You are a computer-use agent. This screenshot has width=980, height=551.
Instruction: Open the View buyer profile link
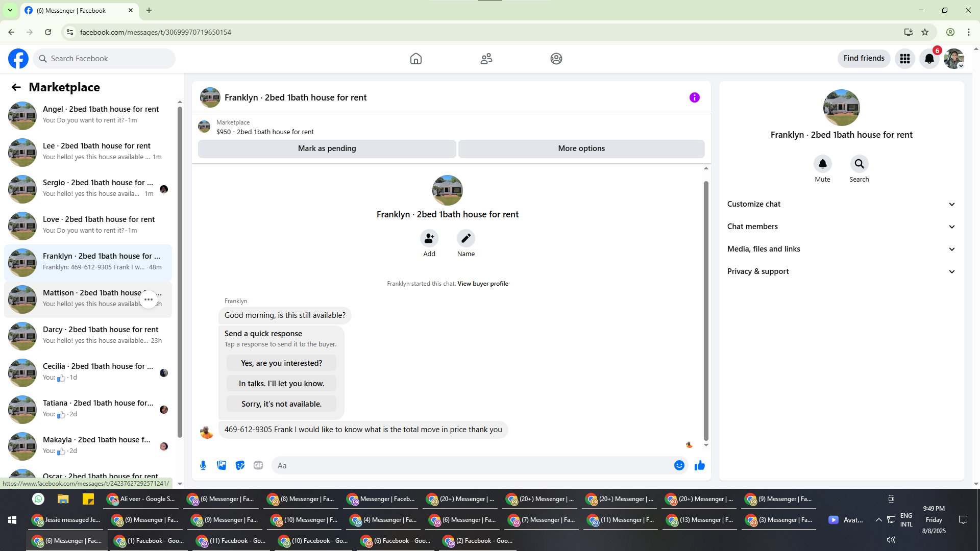click(x=482, y=284)
